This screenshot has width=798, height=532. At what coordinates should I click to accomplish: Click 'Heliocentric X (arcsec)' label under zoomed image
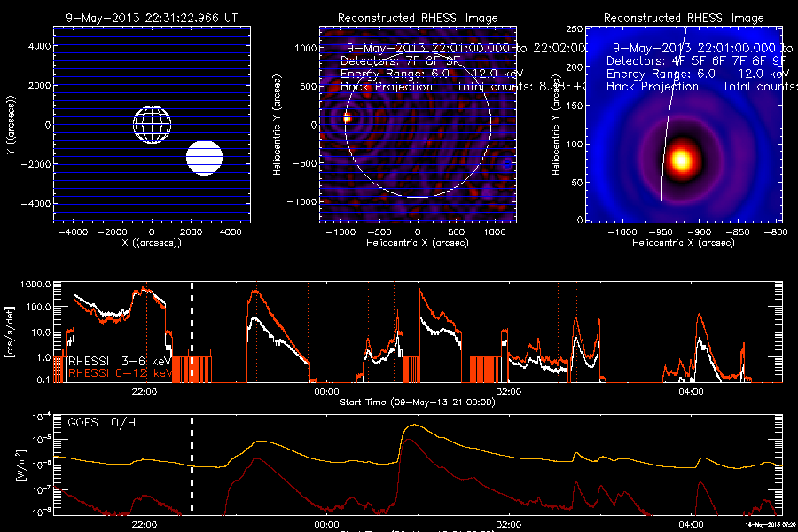coord(684,243)
